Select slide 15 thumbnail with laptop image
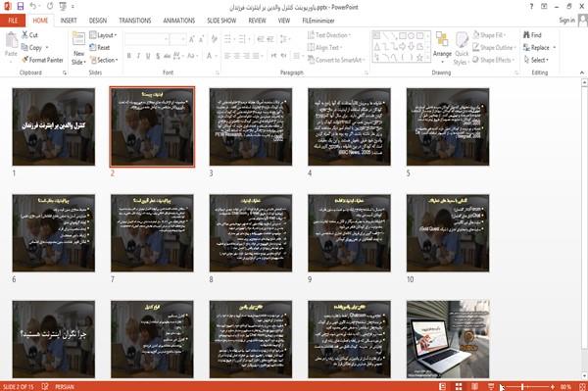Image resolution: width=588 pixels, height=391 pixels. click(448, 339)
